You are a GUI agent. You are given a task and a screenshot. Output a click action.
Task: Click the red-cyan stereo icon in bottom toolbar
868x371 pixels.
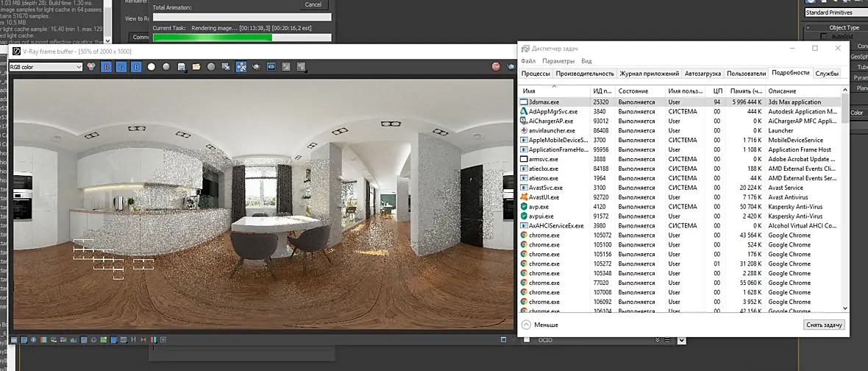[x=153, y=339]
